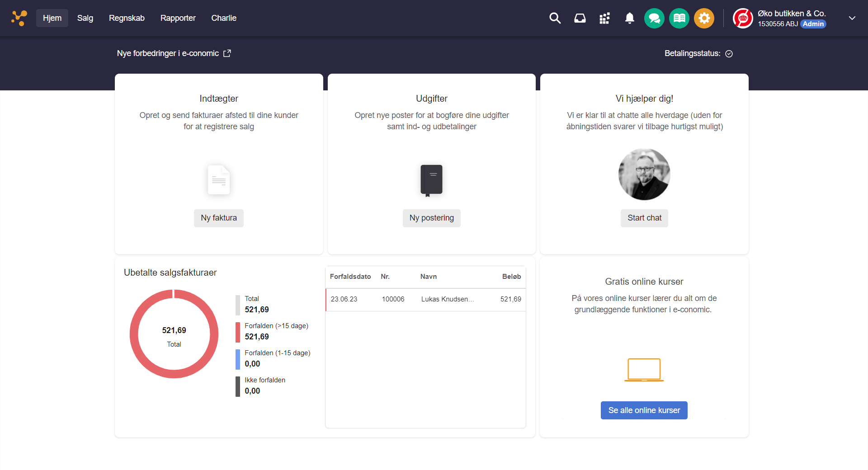Image resolution: width=868 pixels, height=470 pixels.
Task: Open settings with orange gear icon
Action: click(x=704, y=18)
